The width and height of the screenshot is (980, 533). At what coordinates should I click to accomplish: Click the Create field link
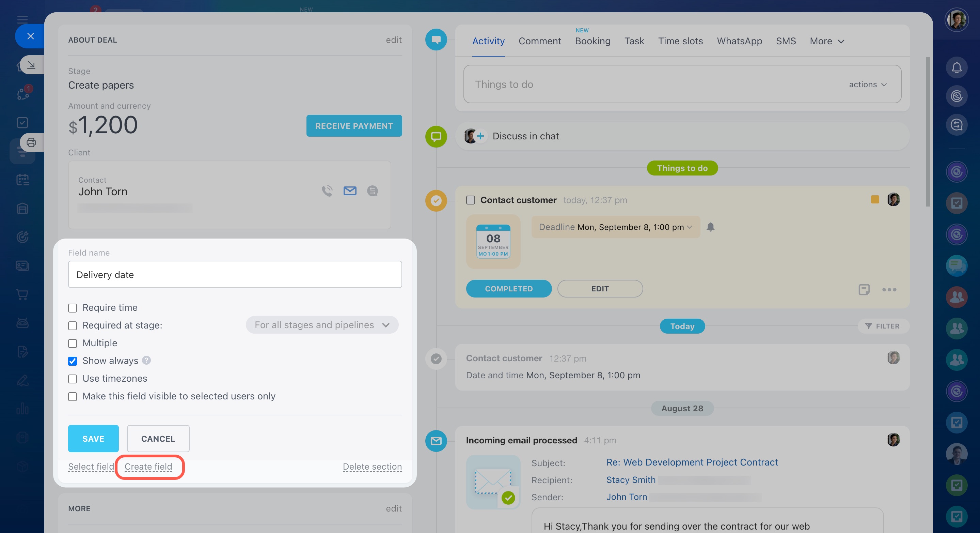(x=148, y=466)
